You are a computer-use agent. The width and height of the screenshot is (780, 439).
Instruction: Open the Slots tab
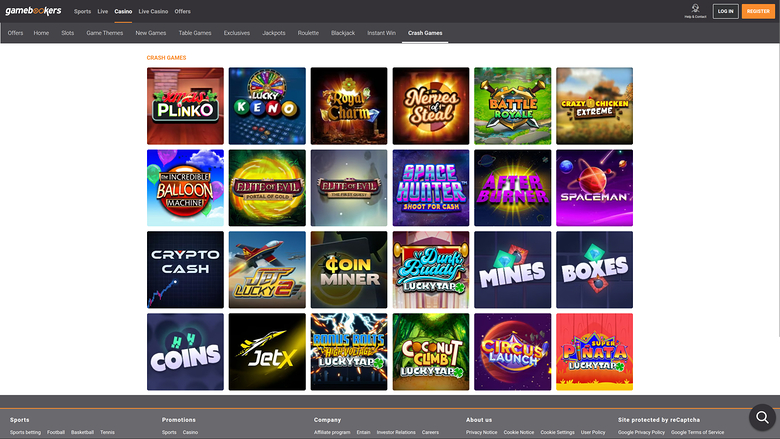coord(68,33)
